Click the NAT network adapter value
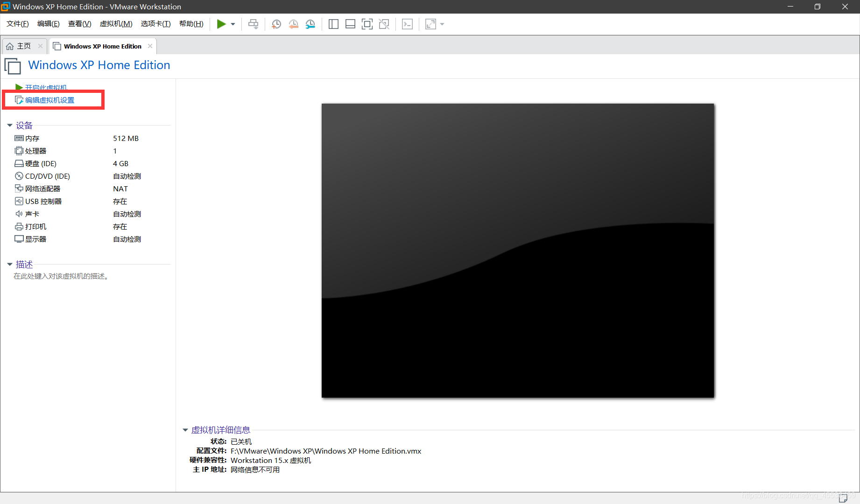The height and width of the screenshot is (504, 860). tap(120, 189)
